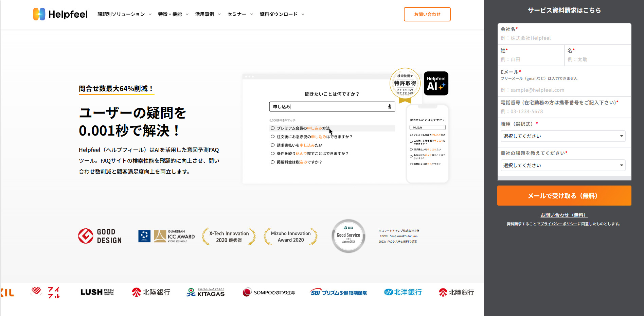Click メールで受け取る（無料） button
This screenshot has height=316, width=644.
point(564,196)
